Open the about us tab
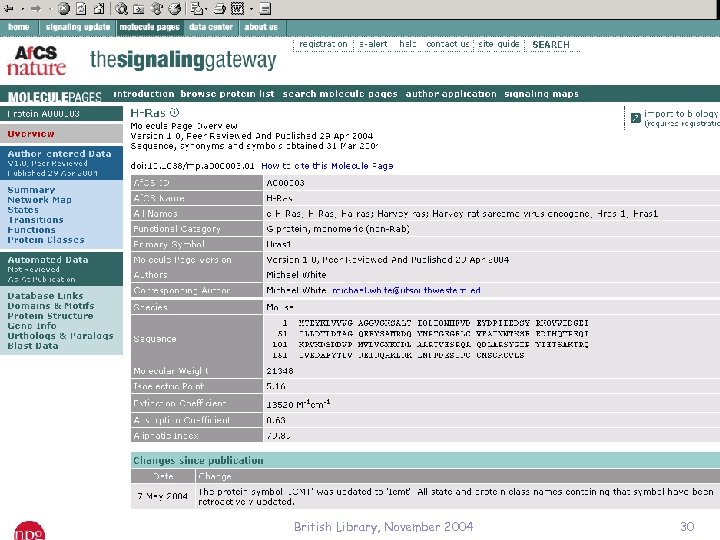720x540 pixels. pos(261,27)
